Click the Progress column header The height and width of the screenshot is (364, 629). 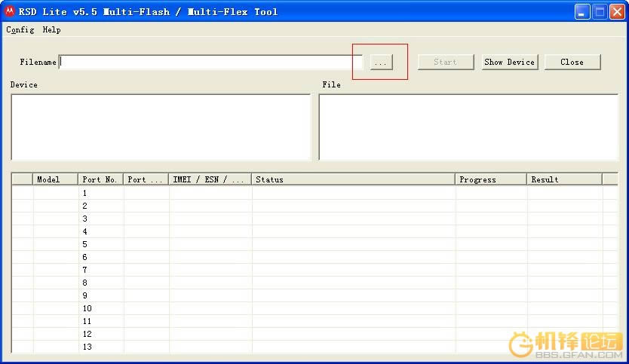tap(490, 179)
